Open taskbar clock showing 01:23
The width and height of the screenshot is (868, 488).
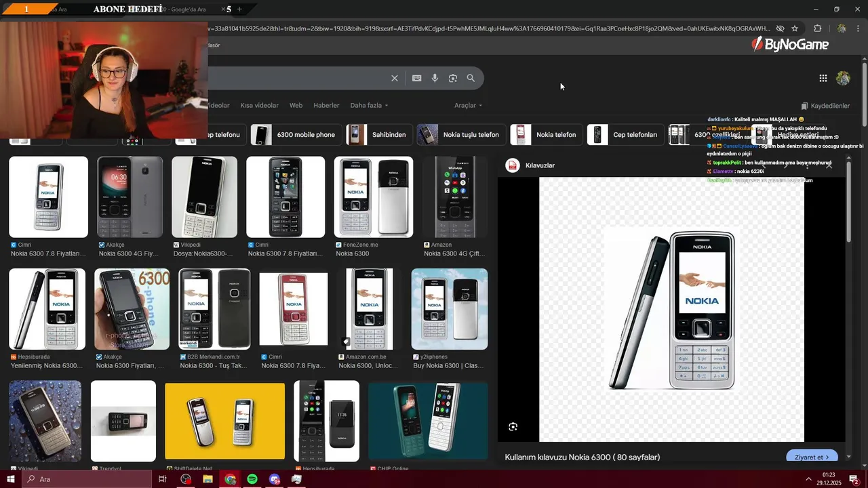pos(829,479)
